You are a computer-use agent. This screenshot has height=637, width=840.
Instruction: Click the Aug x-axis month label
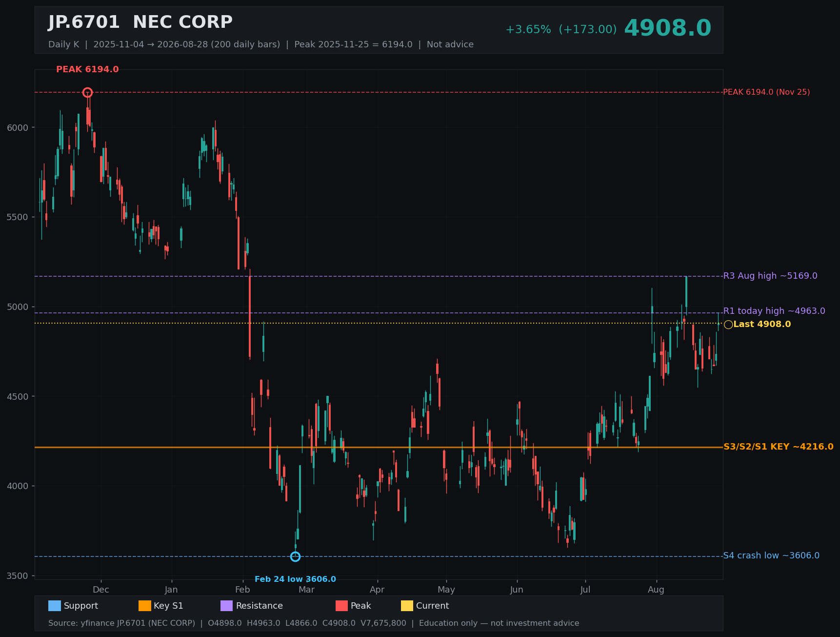(656, 590)
